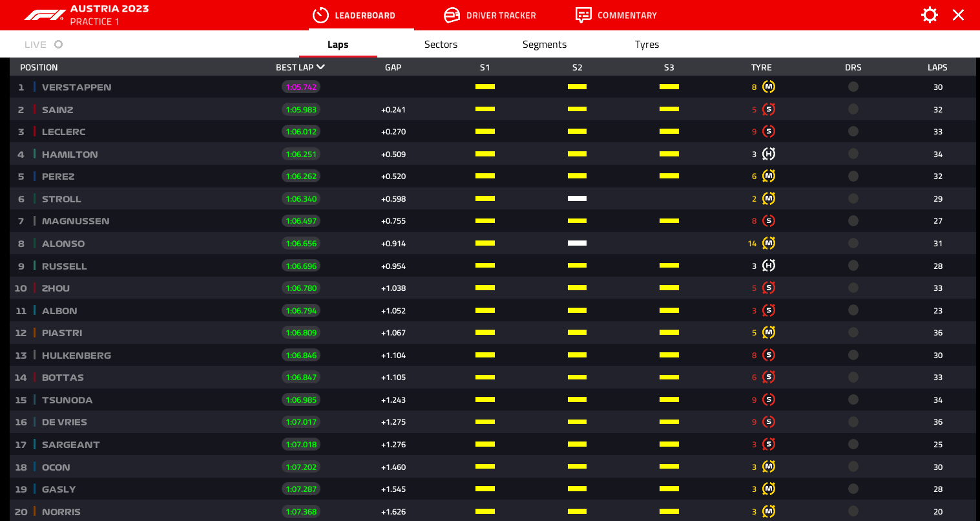Click Perez's medium tyre icon
The height and width of the screenshot is (521, 980).
pyautogui.click(x=769, y=176)
